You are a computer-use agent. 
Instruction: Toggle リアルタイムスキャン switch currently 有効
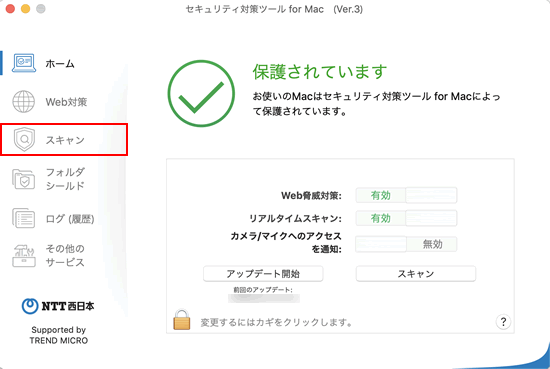coord(406,218)
